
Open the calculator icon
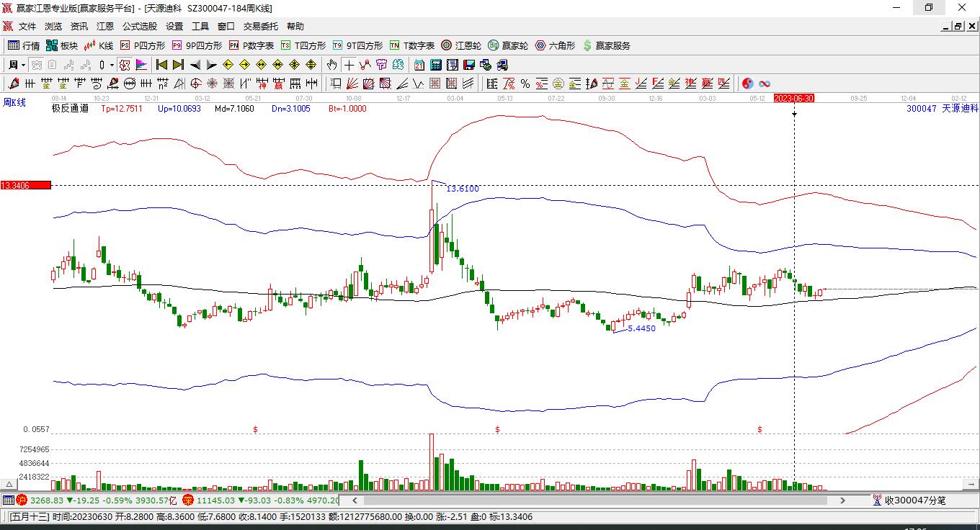pos(435,65)
